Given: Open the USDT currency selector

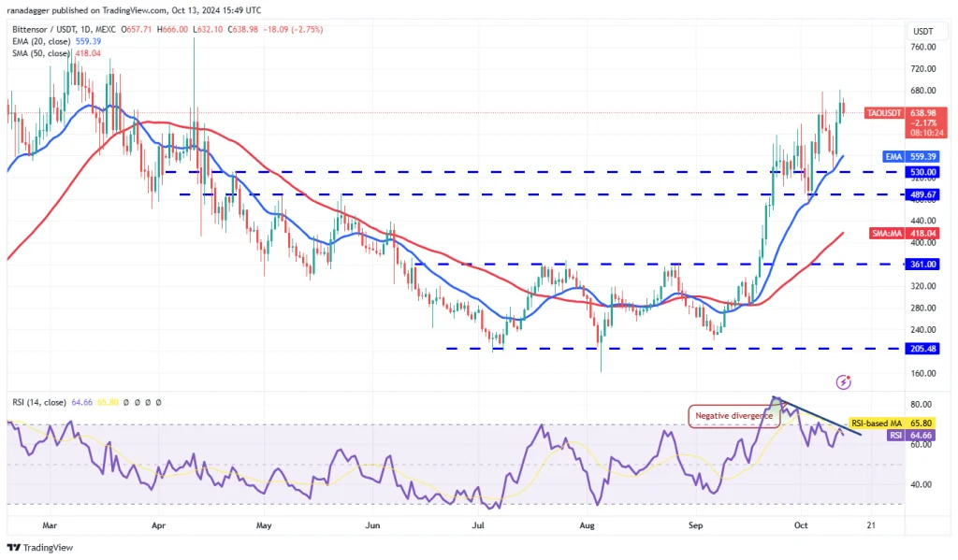Looking at the screenshot, I should click(922, 31).
